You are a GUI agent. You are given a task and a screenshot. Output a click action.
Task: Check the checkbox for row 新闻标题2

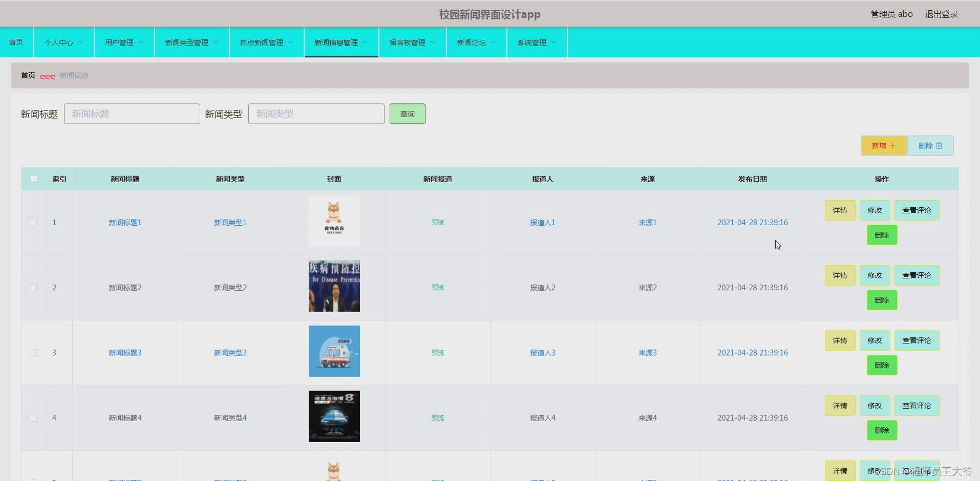click(34, 287)
